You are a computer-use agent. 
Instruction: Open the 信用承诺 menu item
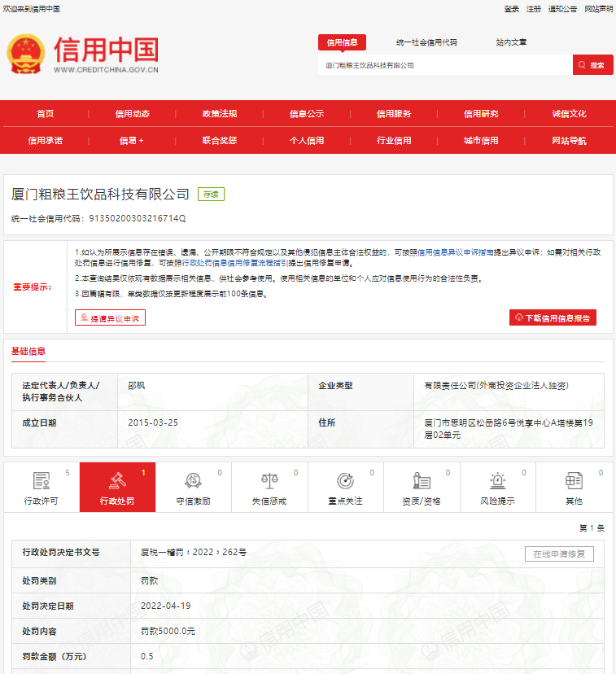coord(46,141)
